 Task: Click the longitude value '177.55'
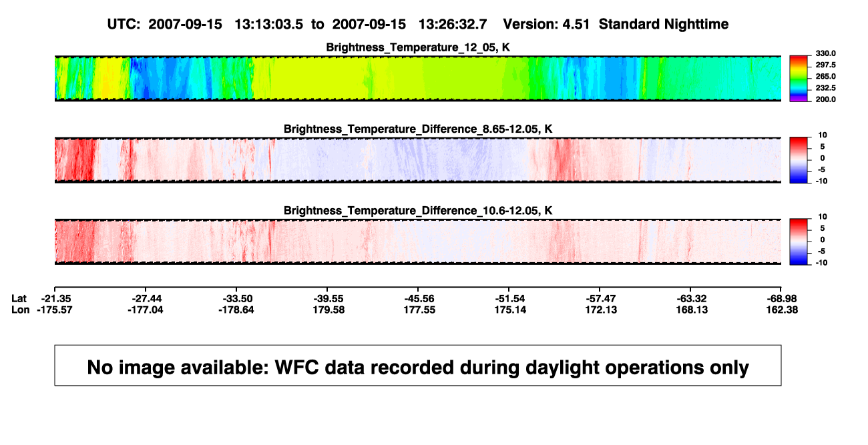click(x=421, y=310)
